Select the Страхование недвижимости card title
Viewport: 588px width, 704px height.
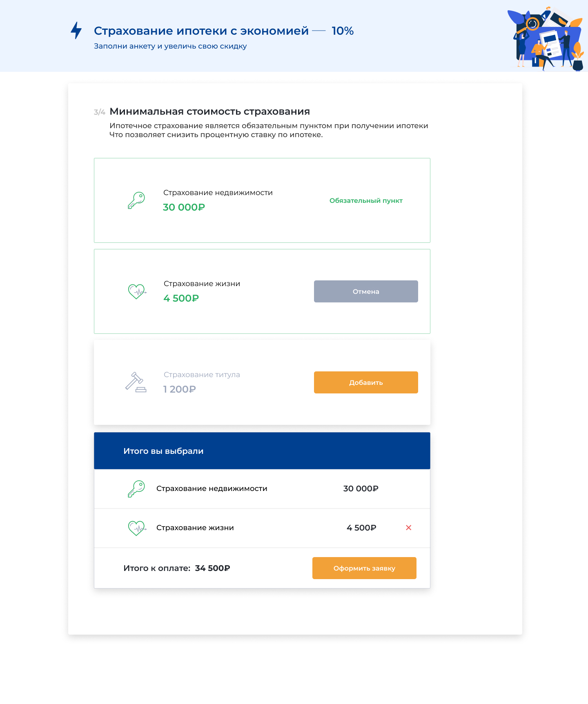pyautogui.click(x=218, y=193)
